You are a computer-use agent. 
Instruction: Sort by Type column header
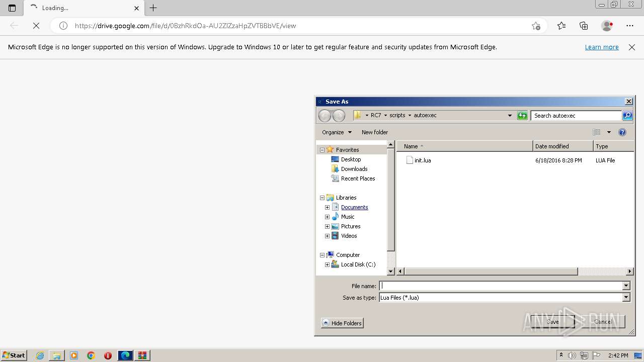point(613,146)
